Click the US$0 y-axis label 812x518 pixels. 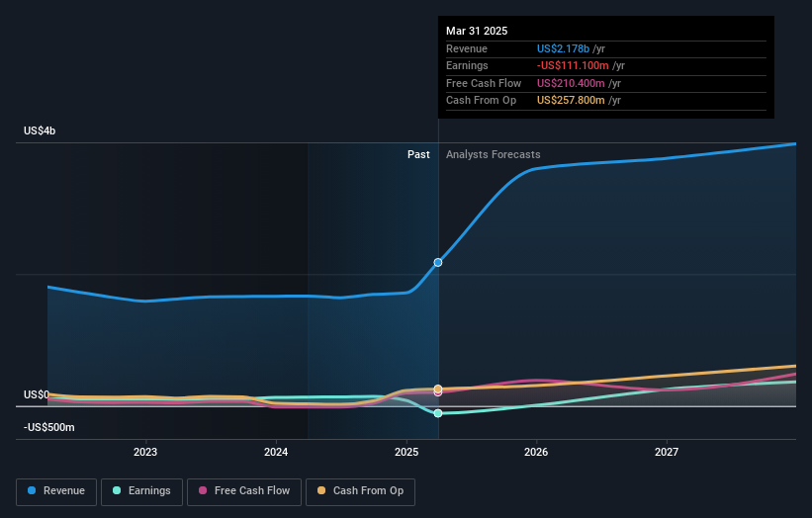tap(37, 394)
